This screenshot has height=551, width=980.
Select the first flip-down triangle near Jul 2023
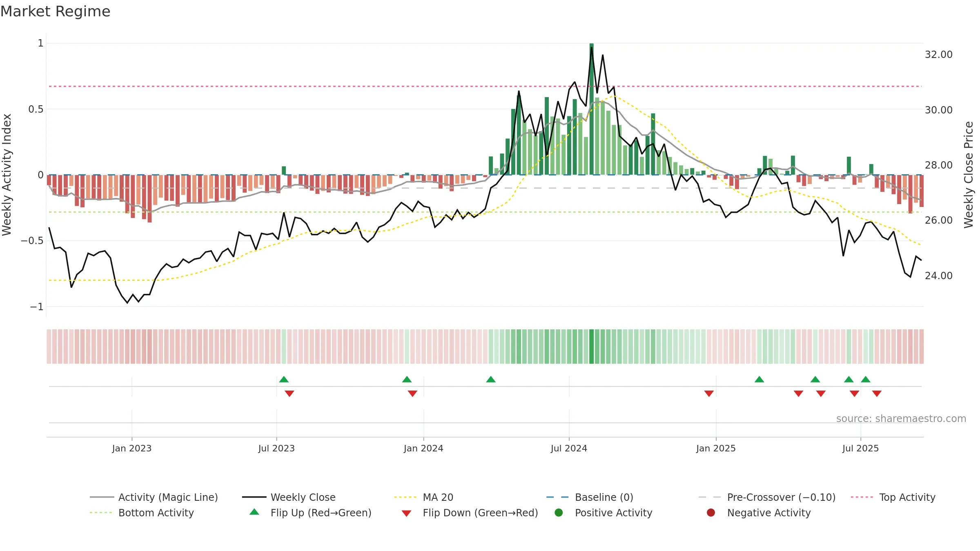(290, 393)
